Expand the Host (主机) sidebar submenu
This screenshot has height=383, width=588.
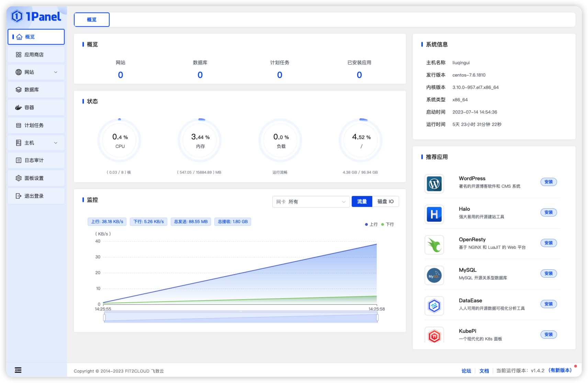(56, 143)
